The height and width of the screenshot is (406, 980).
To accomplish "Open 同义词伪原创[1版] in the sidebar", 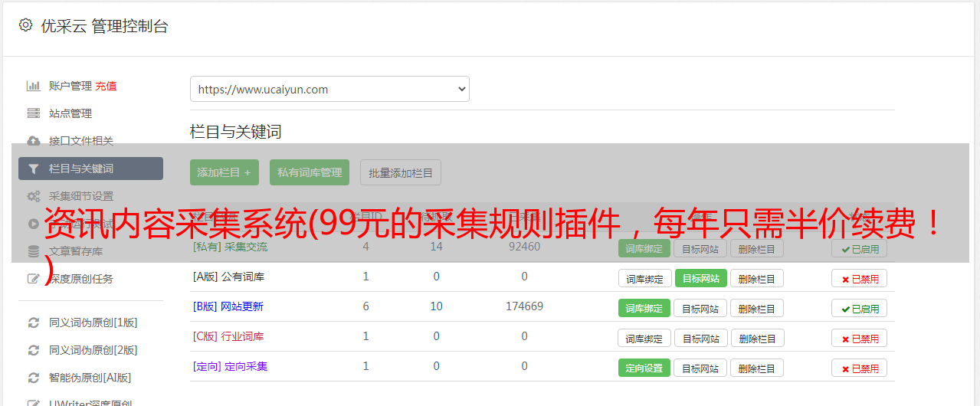I will [x=93, y=323].
